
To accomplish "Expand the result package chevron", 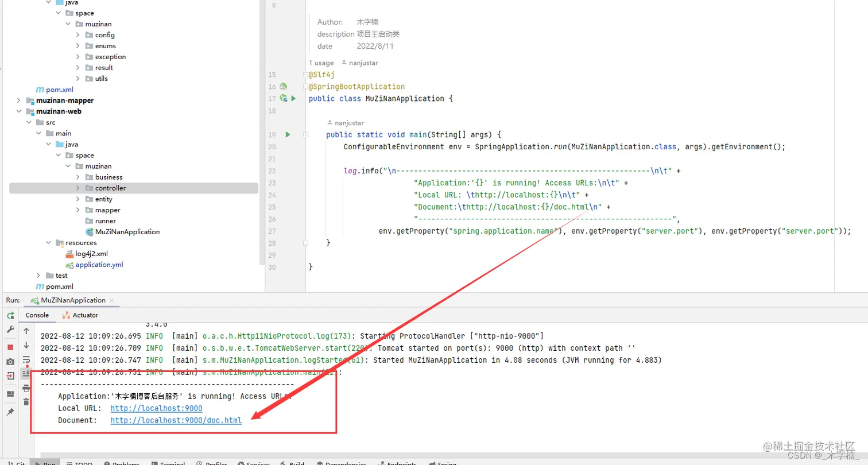I will pos(78,68).
